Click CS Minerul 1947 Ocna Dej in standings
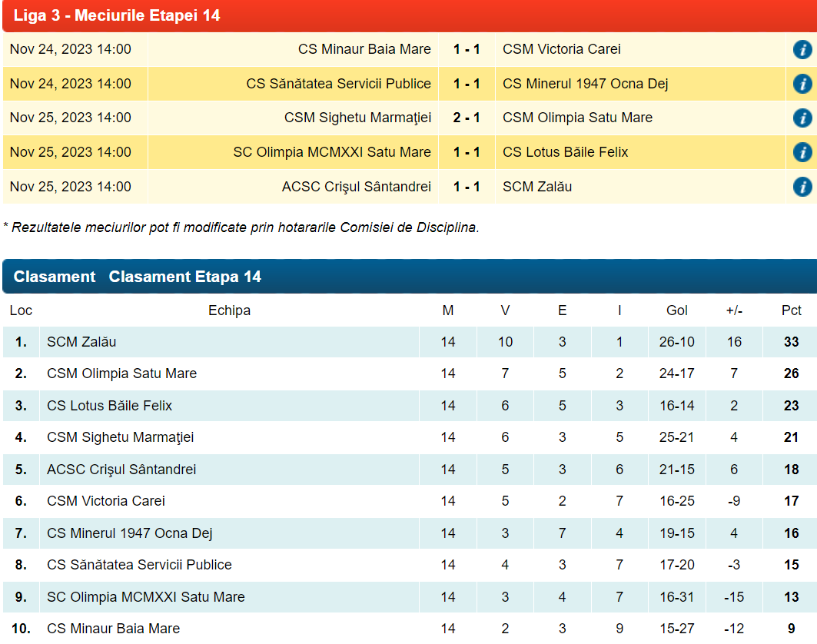Viewport: 817px width, 644px height. coord(129,533)
